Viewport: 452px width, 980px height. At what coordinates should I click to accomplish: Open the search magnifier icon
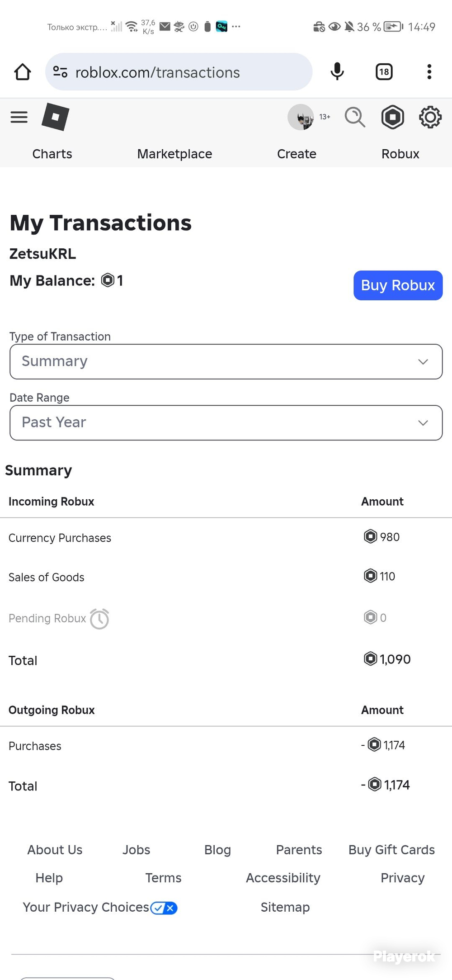(x=355, y=117)
